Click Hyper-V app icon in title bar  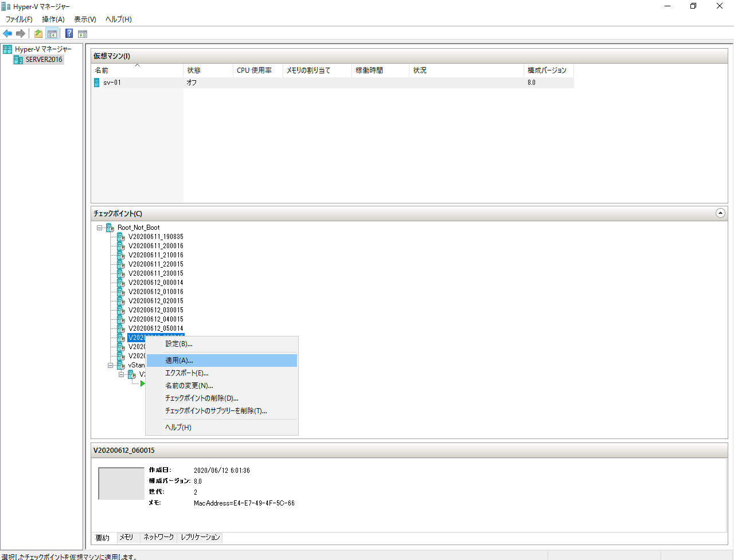pyautogui.click(x=6, y=6)
